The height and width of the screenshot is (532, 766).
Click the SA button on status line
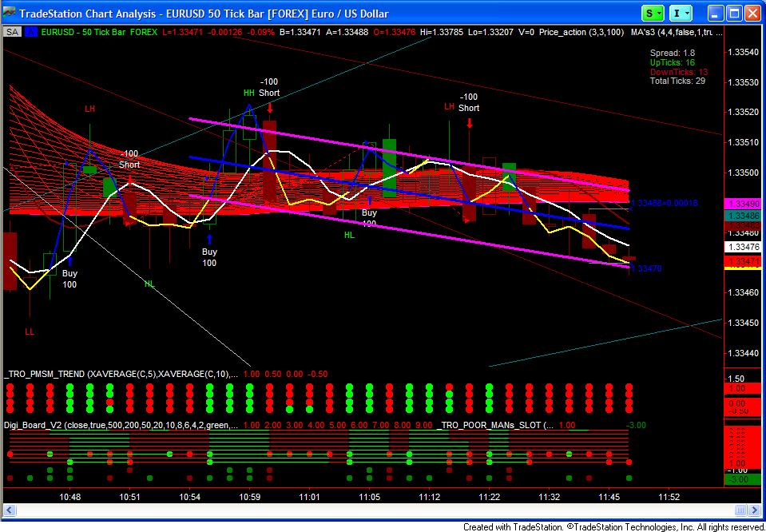pyautogui.click(x=11, y=32)
